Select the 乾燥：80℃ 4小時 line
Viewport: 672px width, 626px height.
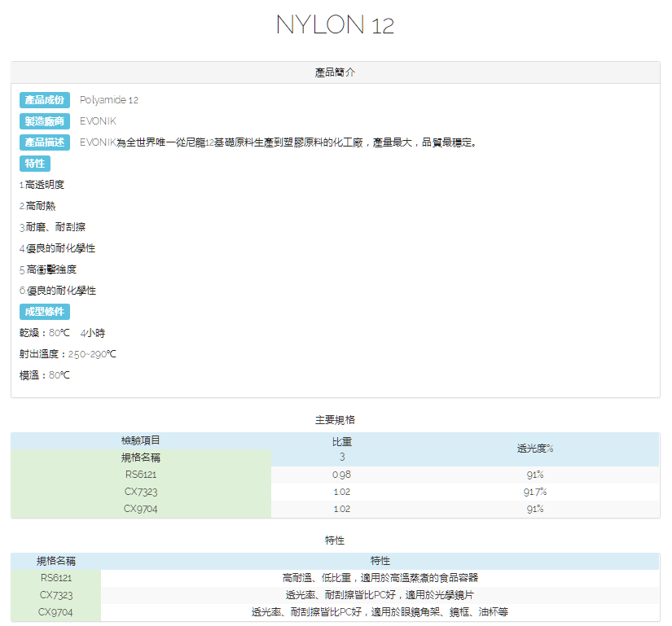(62, 333)
